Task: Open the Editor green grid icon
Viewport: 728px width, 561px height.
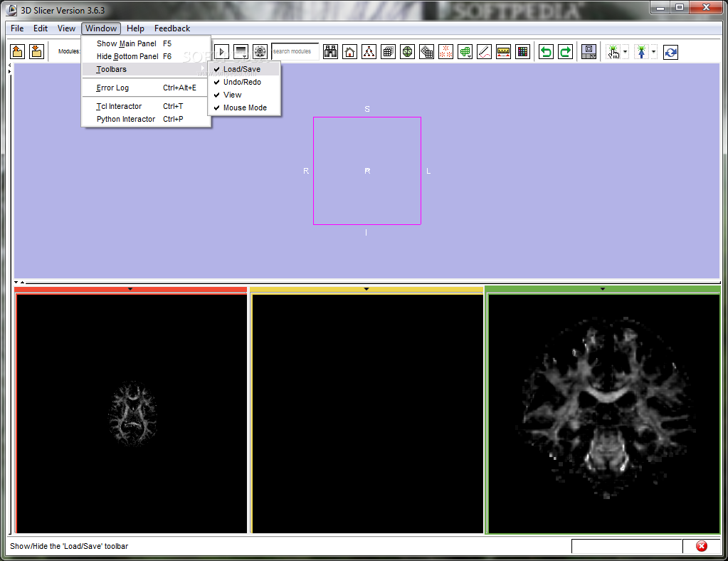Action: 465,51
